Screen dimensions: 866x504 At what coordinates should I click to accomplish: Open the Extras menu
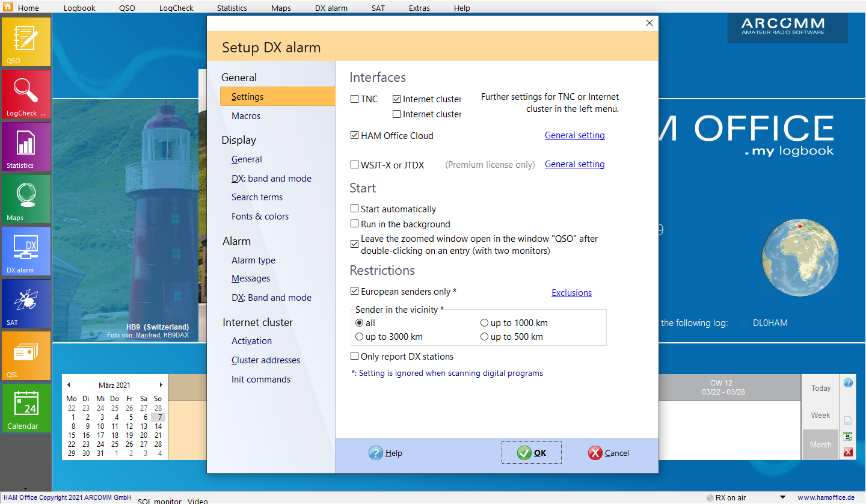[419, 8]
